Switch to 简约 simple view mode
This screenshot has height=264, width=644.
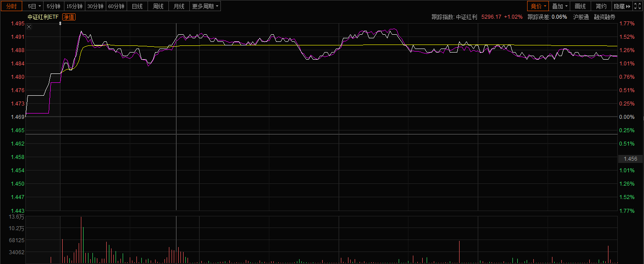(601, 6)
